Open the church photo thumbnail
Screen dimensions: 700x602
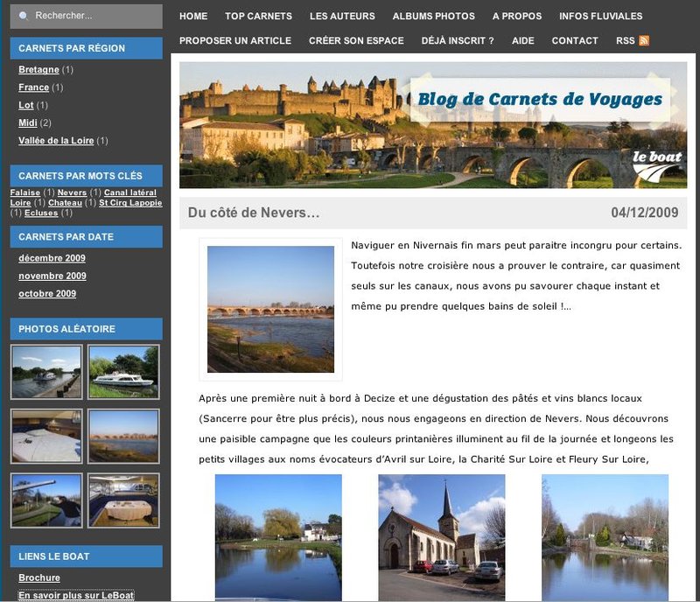click(441, 536)
